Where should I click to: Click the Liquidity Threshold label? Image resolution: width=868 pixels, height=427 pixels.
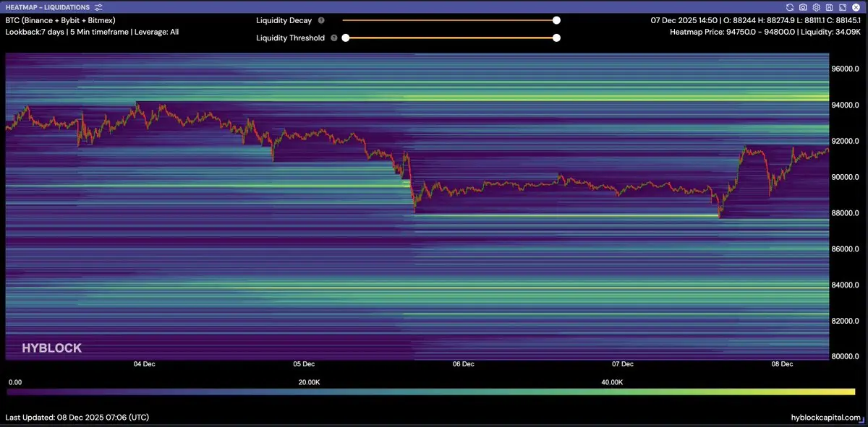(x=290, y=38)
